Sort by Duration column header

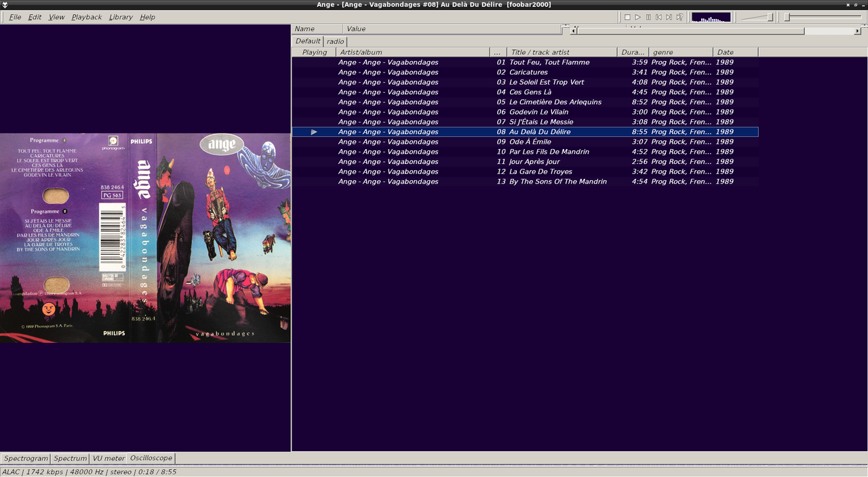pos(633,52)
